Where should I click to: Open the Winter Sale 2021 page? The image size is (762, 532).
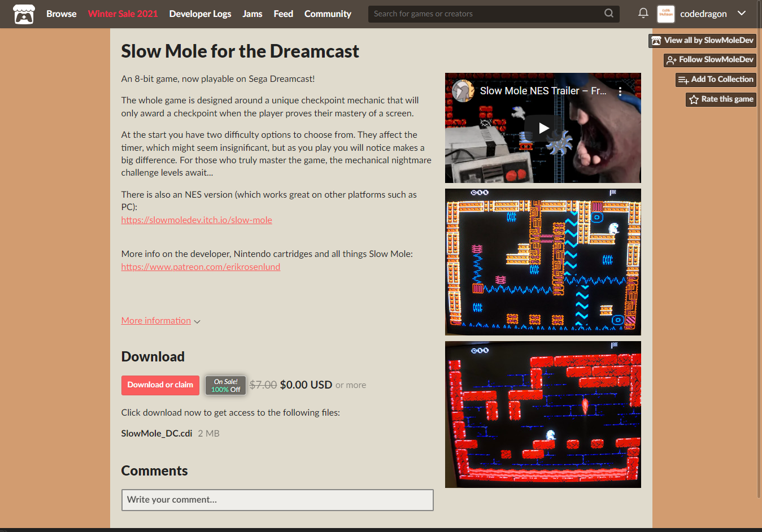[123, 14]
